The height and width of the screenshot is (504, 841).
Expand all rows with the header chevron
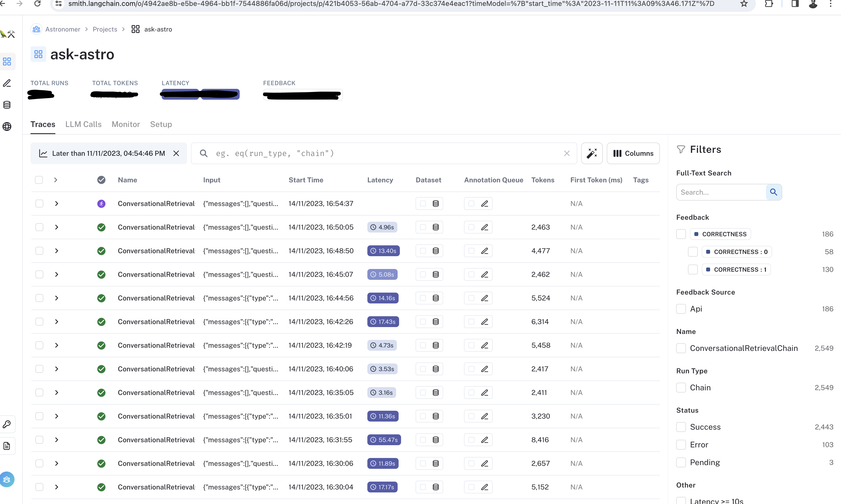(x=56, y=180)
